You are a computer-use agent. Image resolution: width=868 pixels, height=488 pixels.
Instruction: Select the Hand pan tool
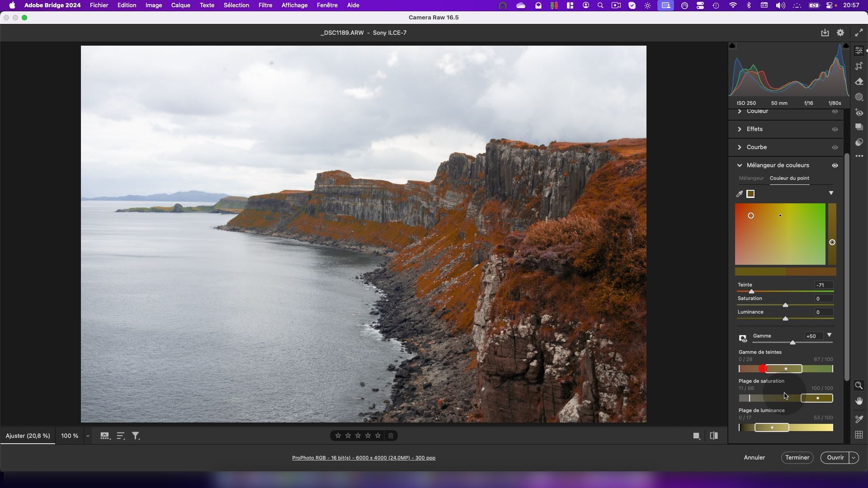(x=859, y=401)
